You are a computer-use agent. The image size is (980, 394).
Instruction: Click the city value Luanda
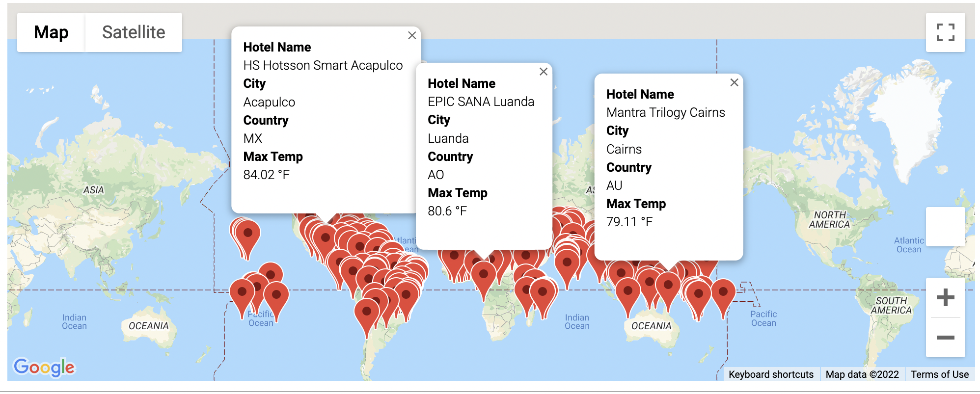coord(448,138)
